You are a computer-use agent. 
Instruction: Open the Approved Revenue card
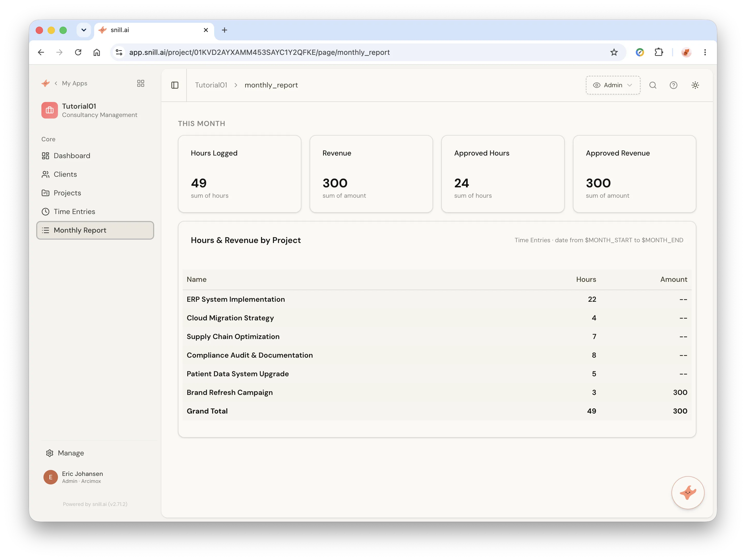(x=634, y=174)
